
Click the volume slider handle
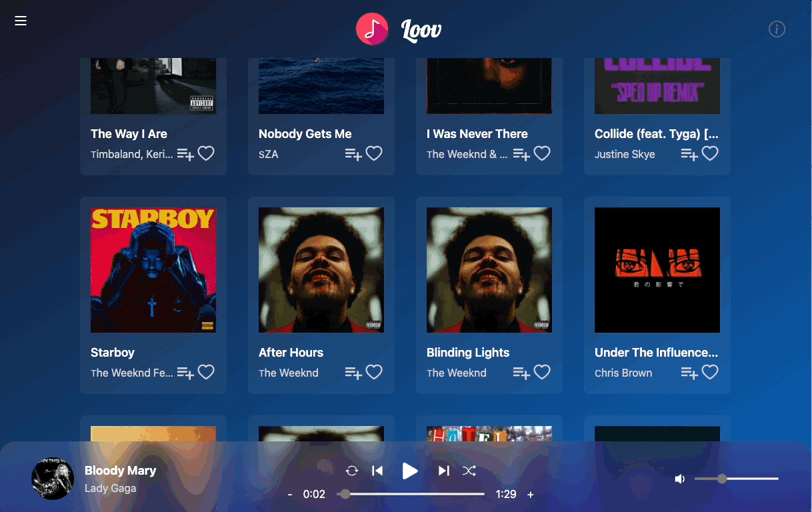pyautogui.click(x=722, y=479)
